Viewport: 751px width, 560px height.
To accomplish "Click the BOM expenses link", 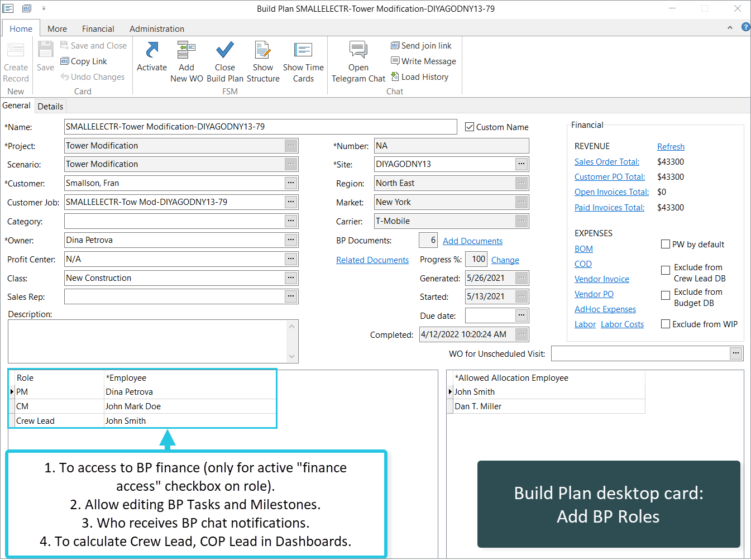I will (x=583, y=249).
